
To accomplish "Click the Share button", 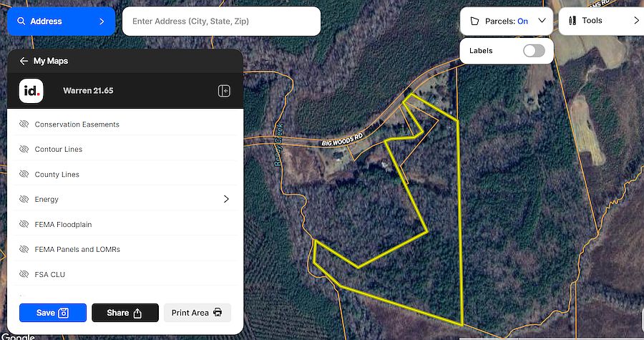I will point(125,313).
